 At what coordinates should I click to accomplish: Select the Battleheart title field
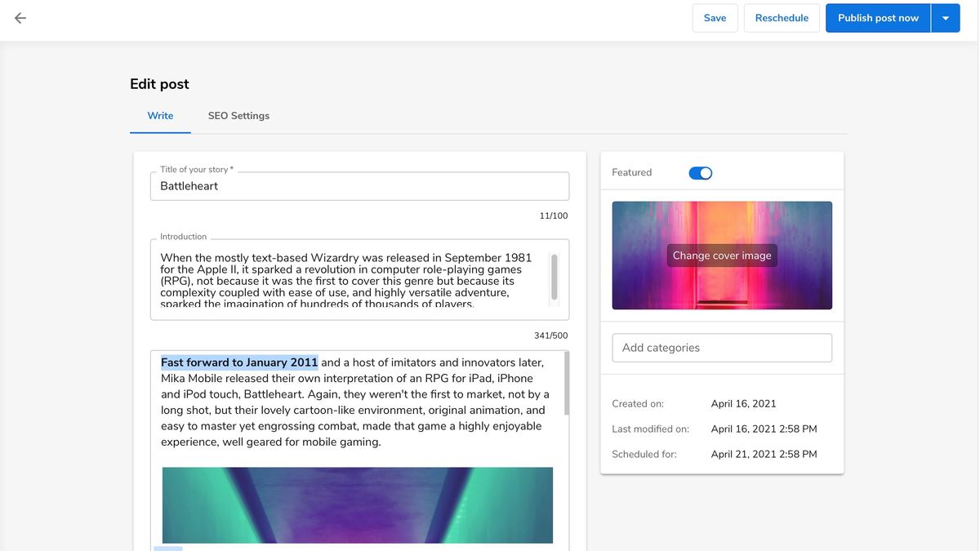[359, 186]
